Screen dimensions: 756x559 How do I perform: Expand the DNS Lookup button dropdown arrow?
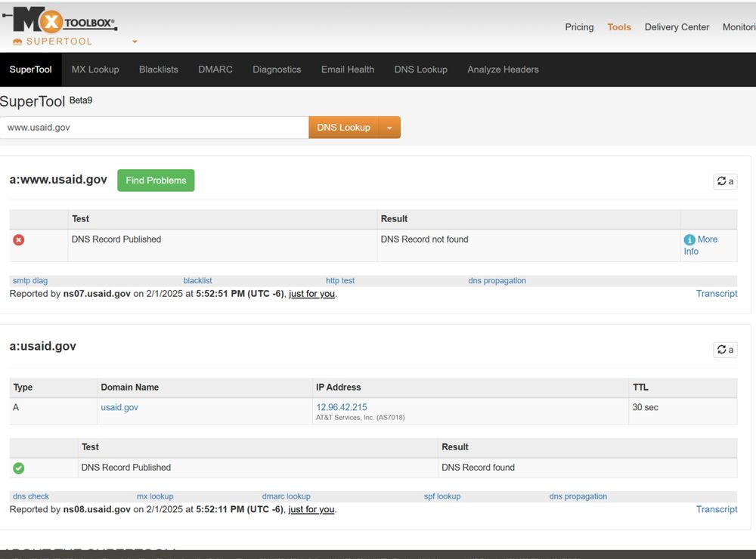click(389, 128)
